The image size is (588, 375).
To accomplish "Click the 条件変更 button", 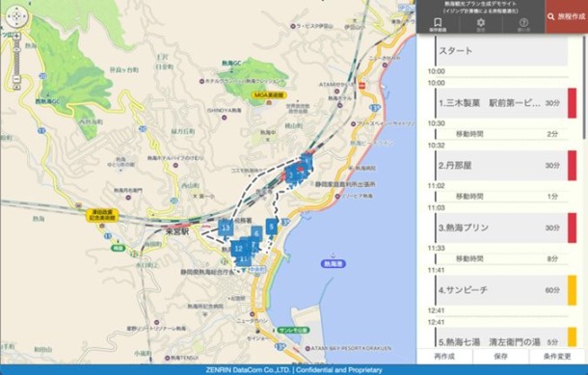I will [557, 357].
